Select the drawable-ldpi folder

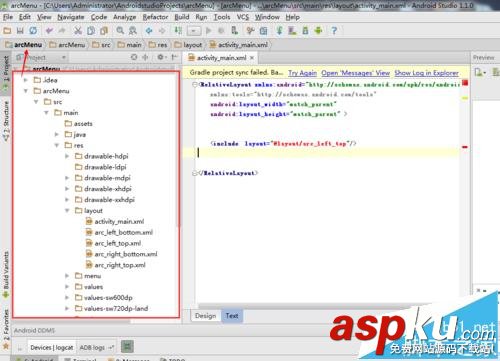[x=101, y=167]
